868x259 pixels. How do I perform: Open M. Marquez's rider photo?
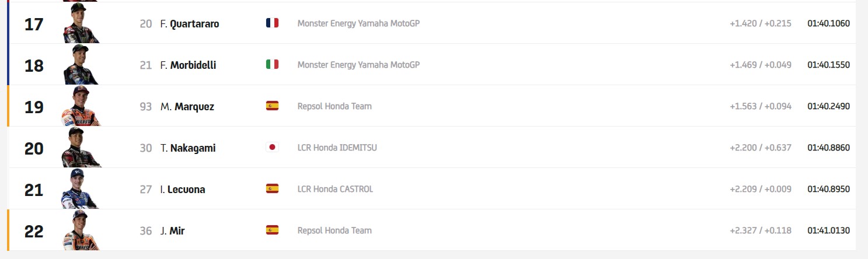[x=80, y=107]
